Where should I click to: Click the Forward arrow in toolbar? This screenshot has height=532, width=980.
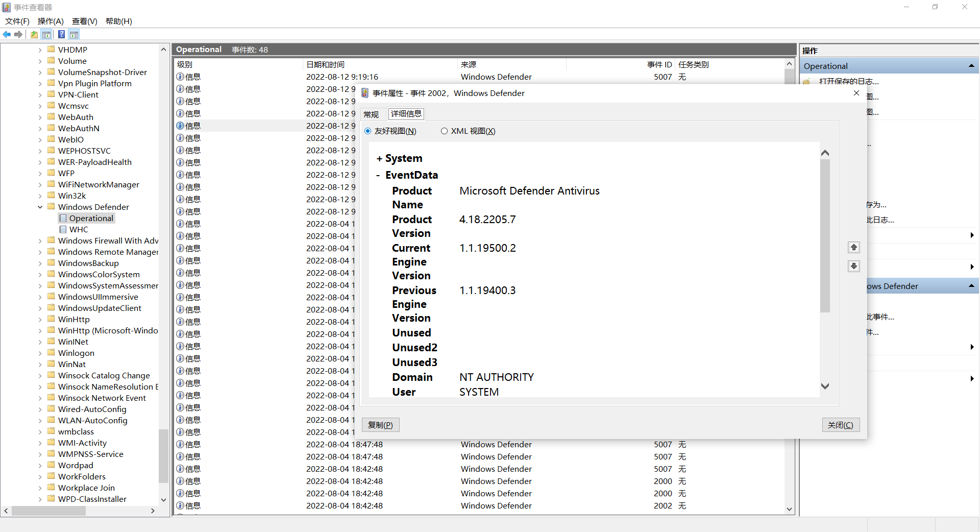18,35
